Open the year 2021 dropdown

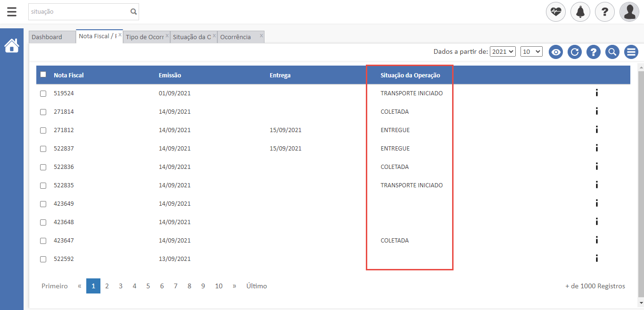pos(503,52)
